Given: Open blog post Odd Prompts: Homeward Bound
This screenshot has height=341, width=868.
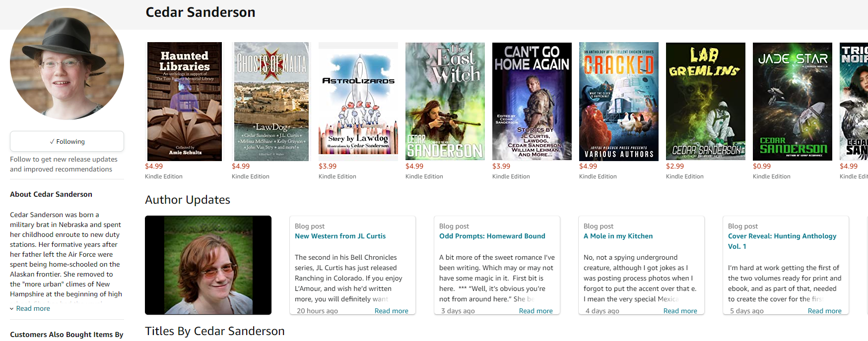Looking at the screenshot, I should click(x=492, y=236).
